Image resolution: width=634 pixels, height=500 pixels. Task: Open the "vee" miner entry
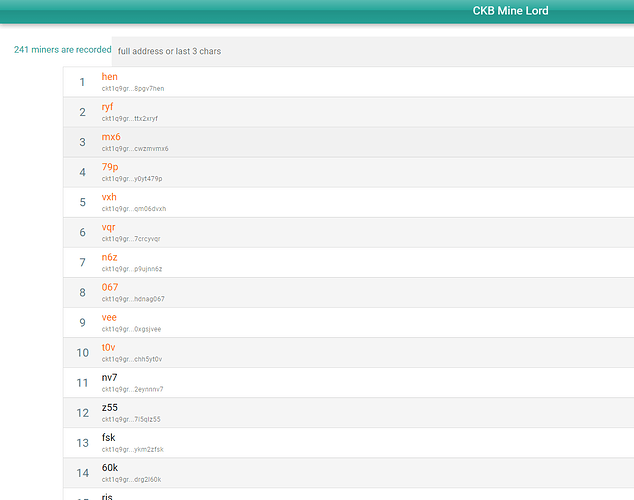point(109,317)
